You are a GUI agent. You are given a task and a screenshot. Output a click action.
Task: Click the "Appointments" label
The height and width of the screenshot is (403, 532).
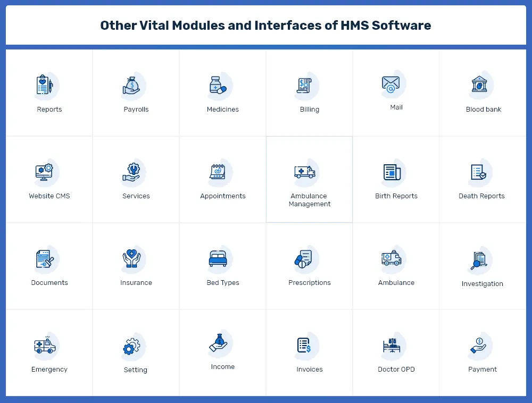tap(223, 196)
